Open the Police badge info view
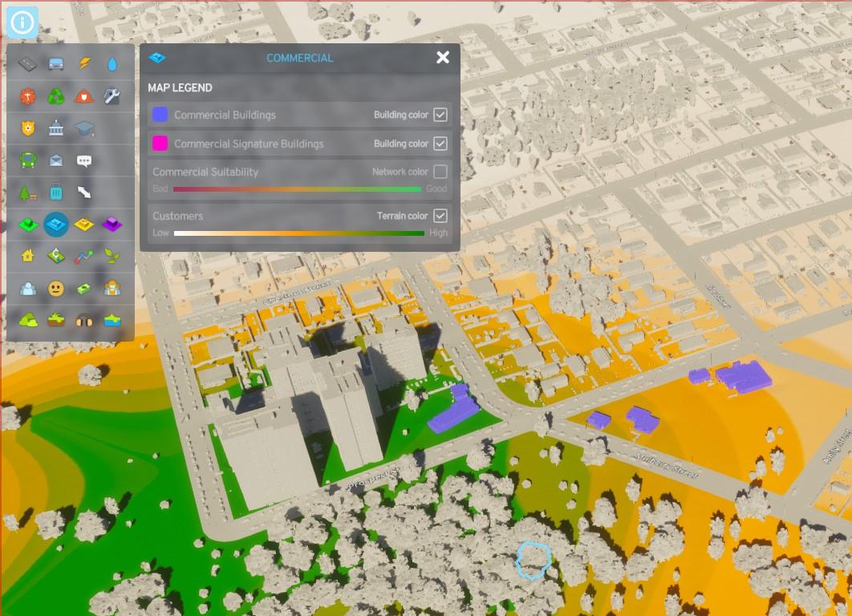The height and width of the screenshot is (616, 852). 28,128
